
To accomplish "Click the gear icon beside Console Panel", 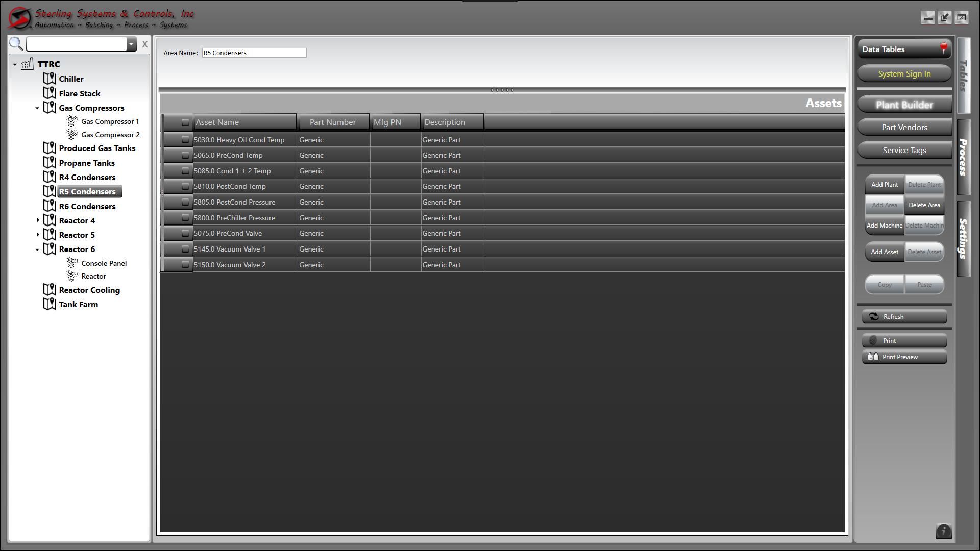I will tap(72, 263).
